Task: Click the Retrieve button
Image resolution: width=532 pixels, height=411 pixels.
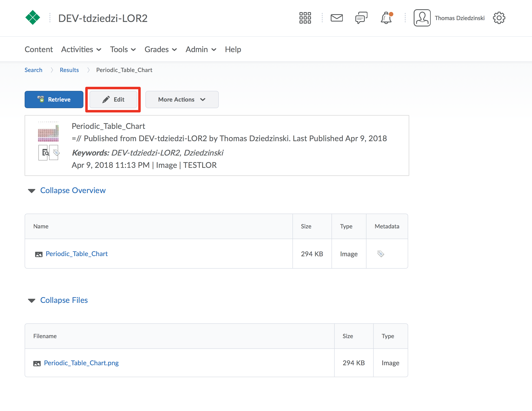Action: tap(54, 100)
